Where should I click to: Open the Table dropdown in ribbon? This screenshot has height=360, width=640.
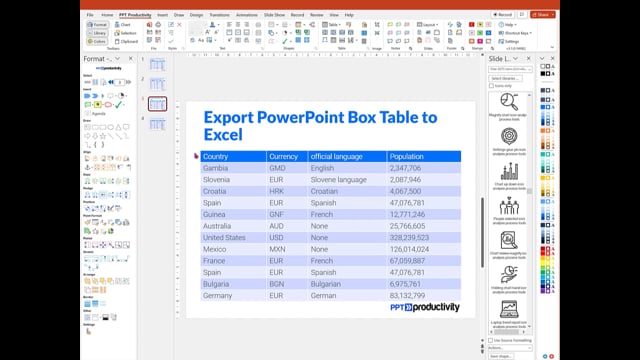[x=331, y=24]
